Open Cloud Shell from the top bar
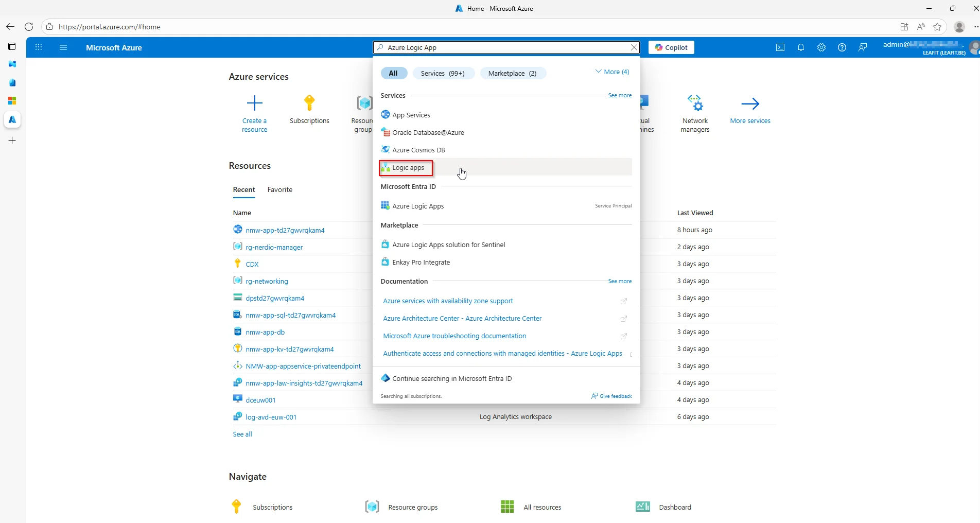The image size is (980, 523). point(780,47)
